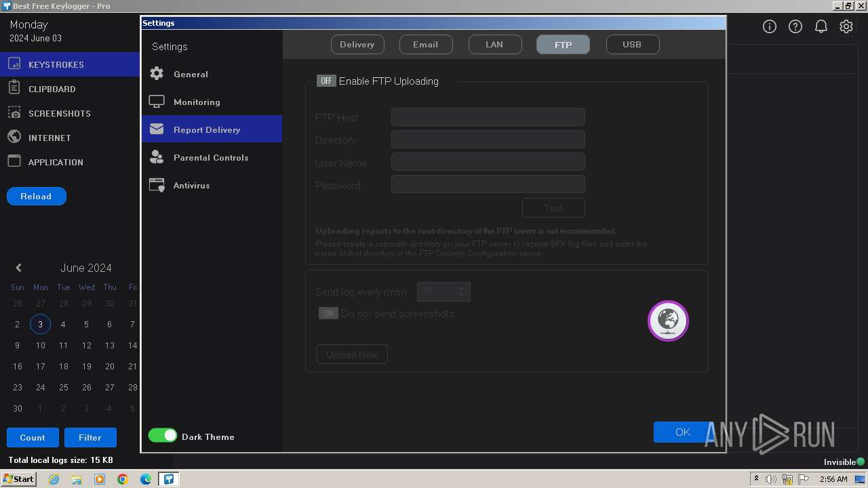Open Antivirus settings category
The width and height of the screenshot is (868, 488).
tap(212, 185)
